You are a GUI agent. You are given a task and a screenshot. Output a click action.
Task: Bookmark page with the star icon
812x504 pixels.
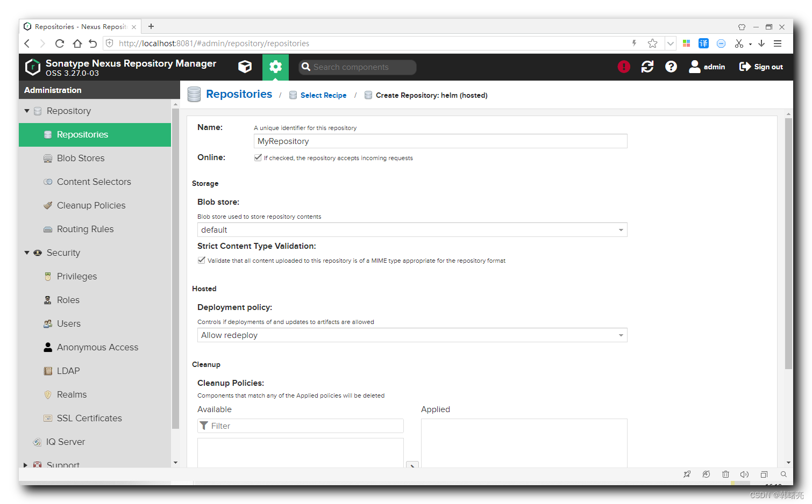[x=652, y=44]
